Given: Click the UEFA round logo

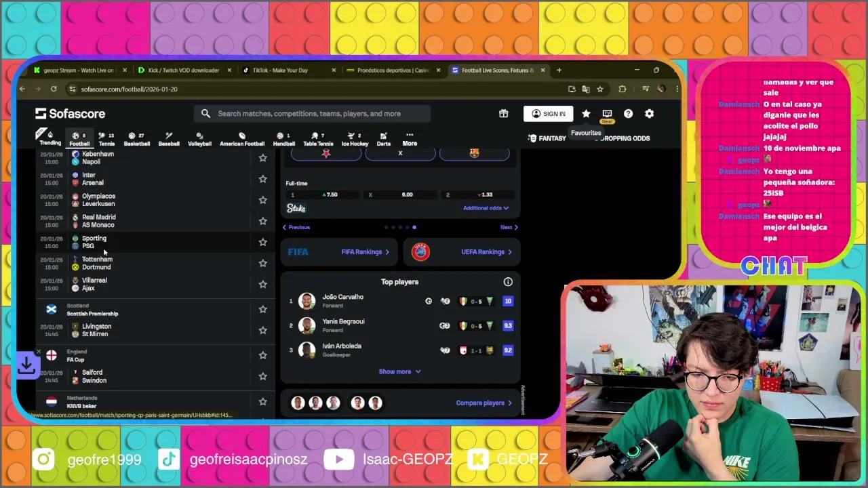Looking at the screenshot, I should click(420, 252).
